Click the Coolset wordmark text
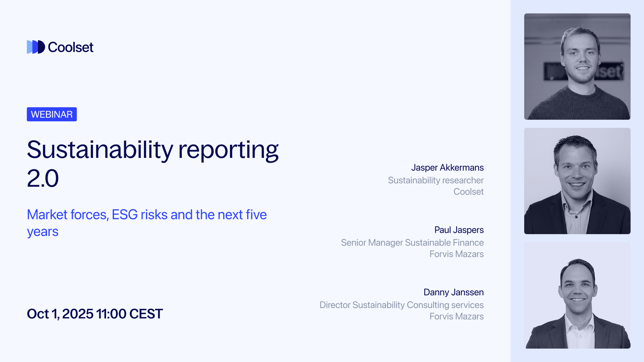This screenshot has width=644, height=362. [71, 47]
